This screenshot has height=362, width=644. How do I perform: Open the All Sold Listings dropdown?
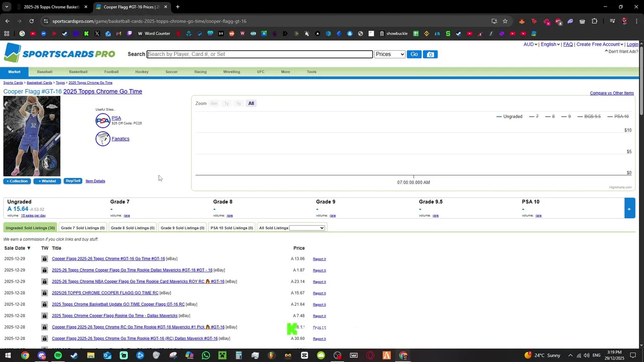coord(307,228)
